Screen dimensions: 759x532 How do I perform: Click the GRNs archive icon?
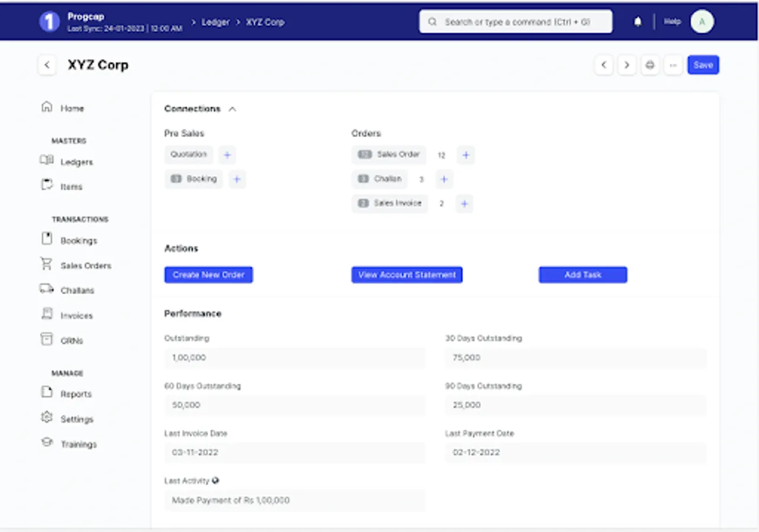pos(46,339)
